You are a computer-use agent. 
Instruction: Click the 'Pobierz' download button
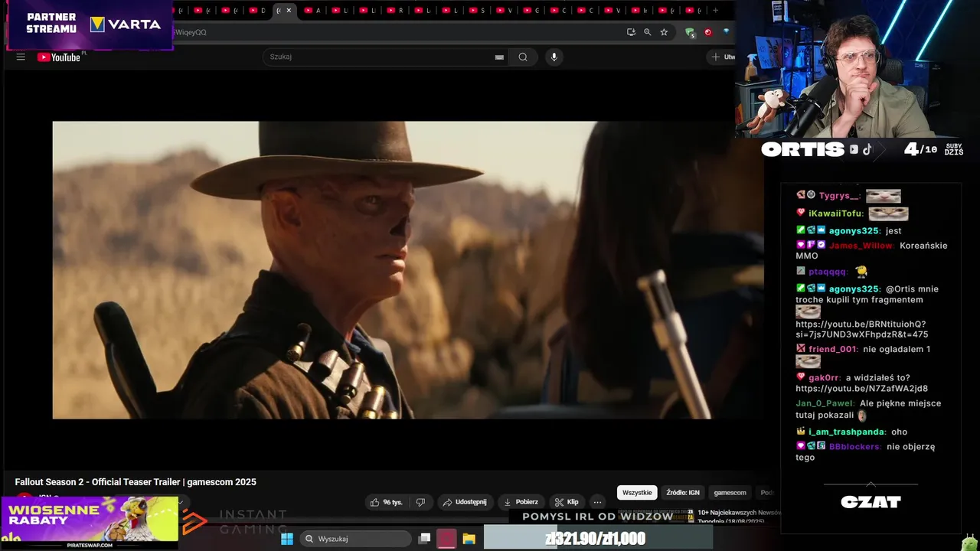[x=521, y=502]
